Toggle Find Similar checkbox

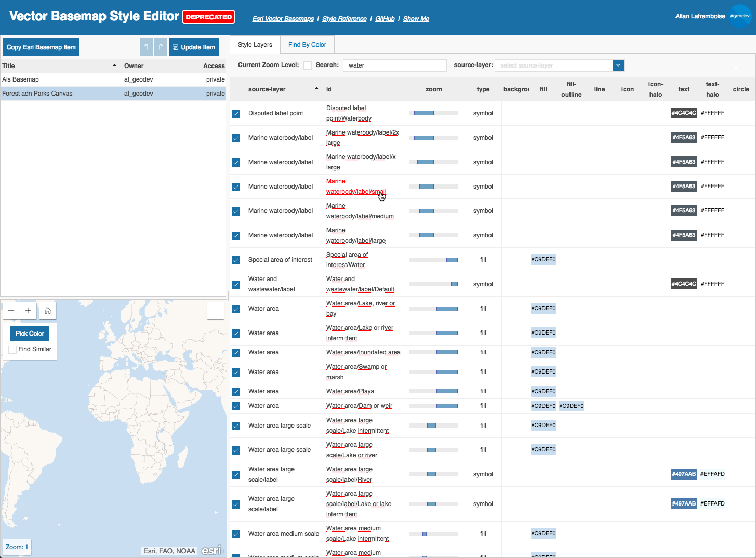coord(12,349)
